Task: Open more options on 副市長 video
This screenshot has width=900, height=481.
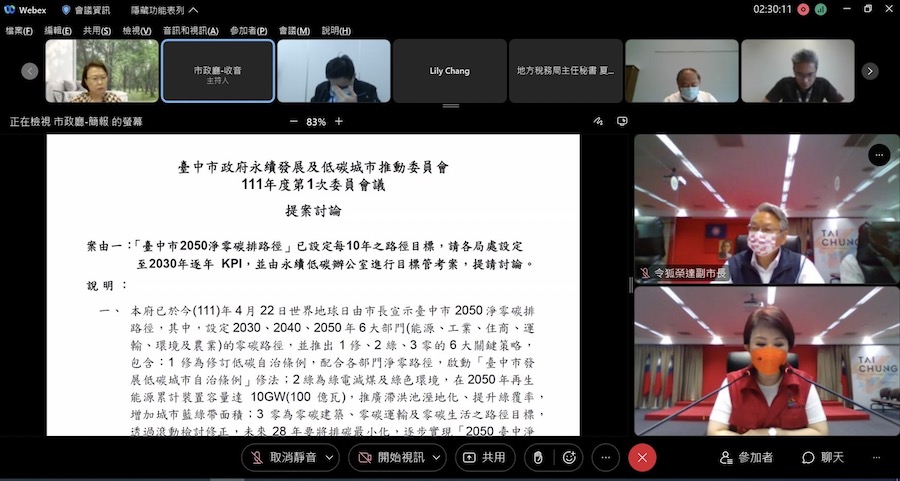Action: coord(879,155)
